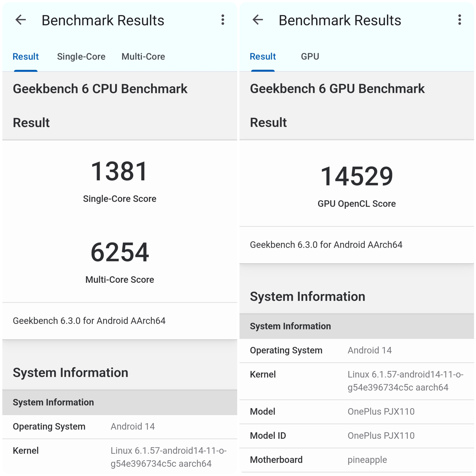Tap the 1381 single-core score
The image size is (476, 476).
tap(120, 171)
